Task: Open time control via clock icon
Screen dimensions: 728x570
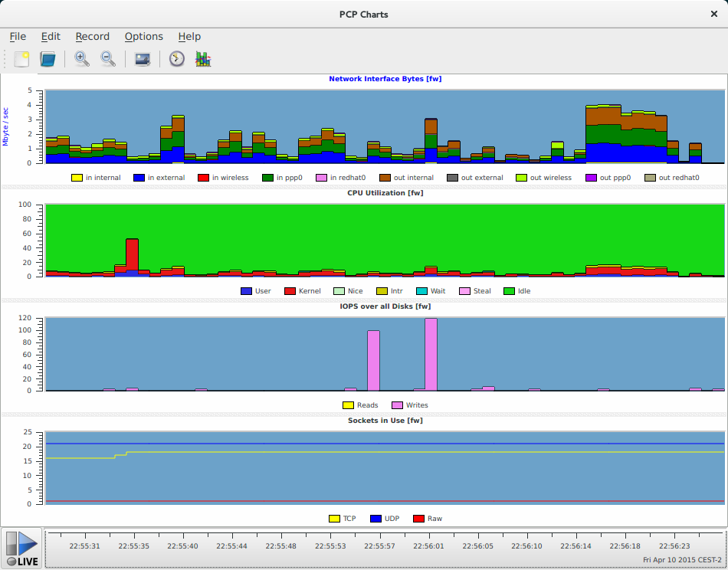Action: point(177,59)
